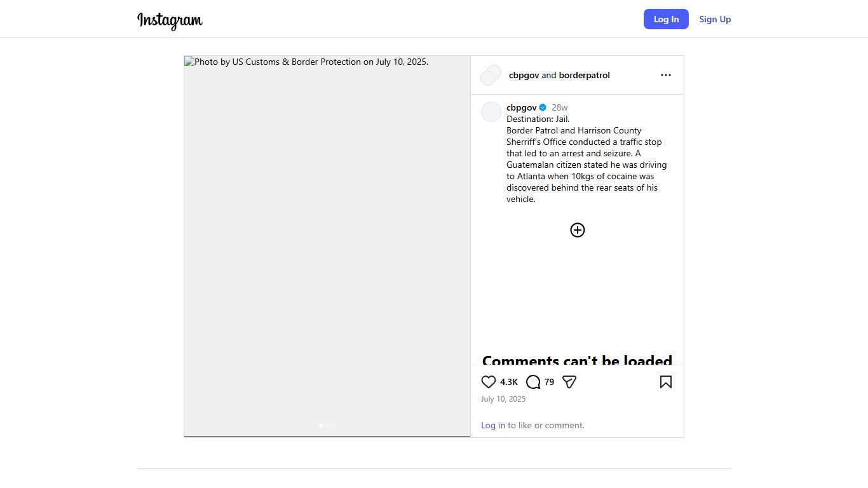The width and height of the screenshot is (868, 488).
Task: Open the cbpgov profile from the post header
Action: point(524,75)
